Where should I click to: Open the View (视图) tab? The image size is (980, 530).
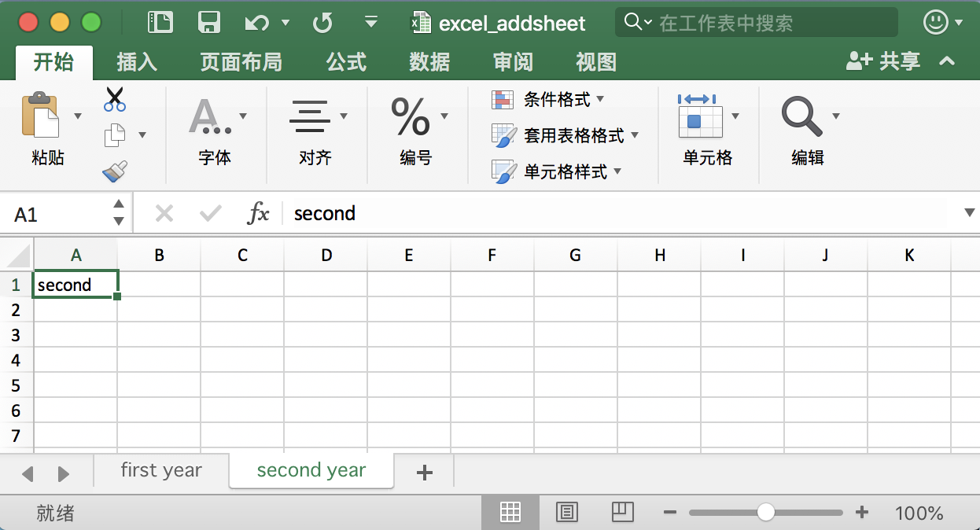pos(596,62)
